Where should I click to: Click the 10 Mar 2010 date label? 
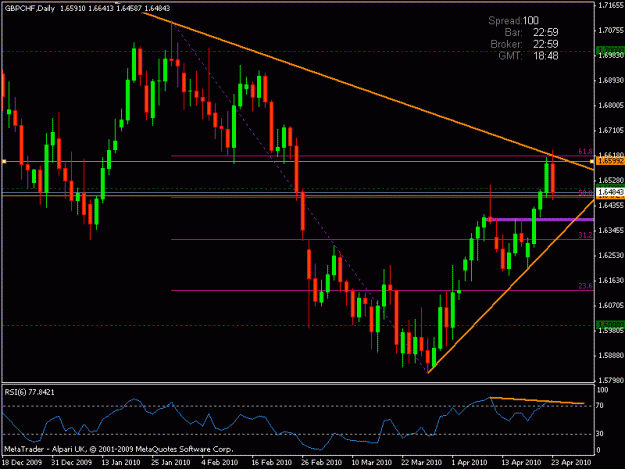coord(371,463)
